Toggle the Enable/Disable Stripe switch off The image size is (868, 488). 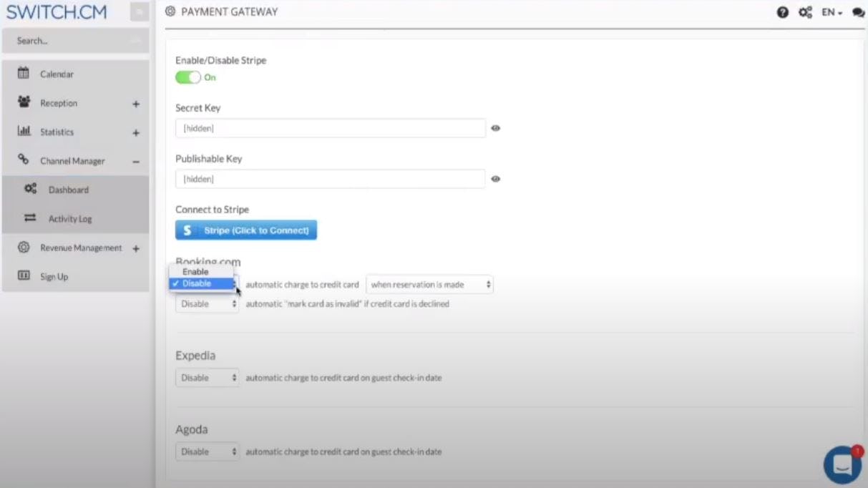[x=188, y=76]
